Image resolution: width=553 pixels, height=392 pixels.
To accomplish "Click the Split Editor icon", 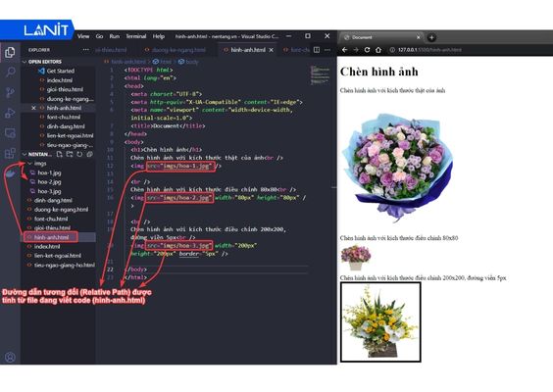I will tap(317, 50).
